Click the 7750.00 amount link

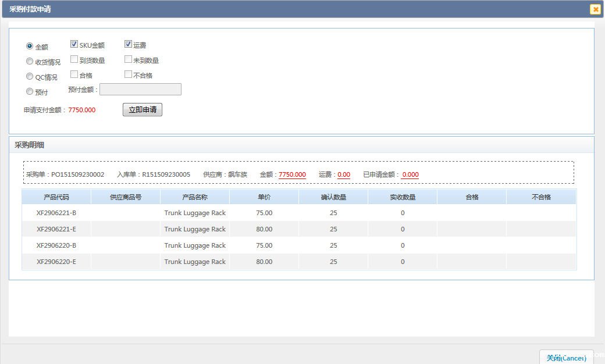pos(292,174)
